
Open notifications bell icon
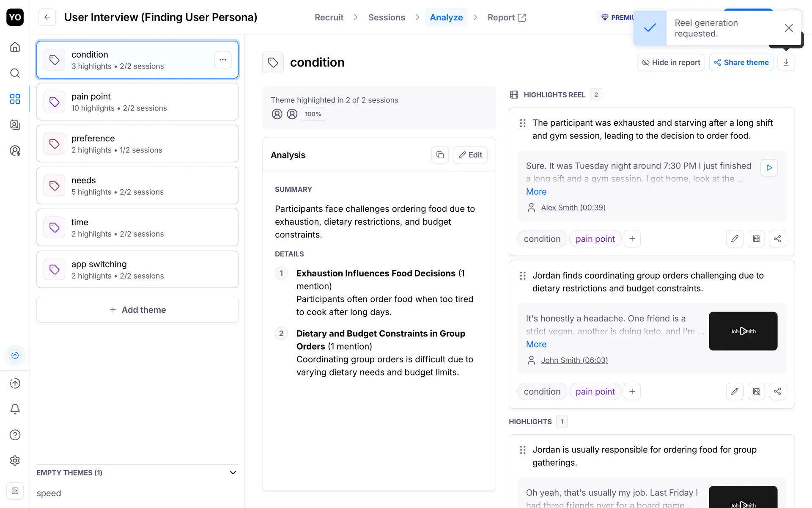(x=15, y=409)
